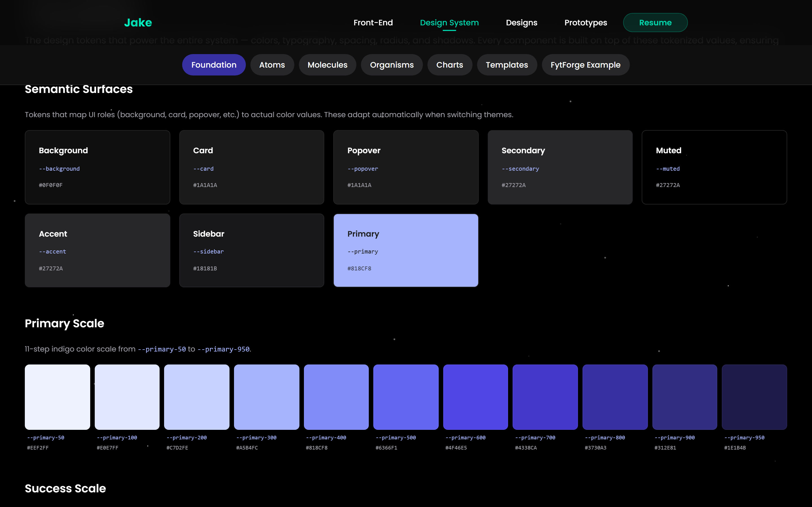Select the Atoms filter

272,65
